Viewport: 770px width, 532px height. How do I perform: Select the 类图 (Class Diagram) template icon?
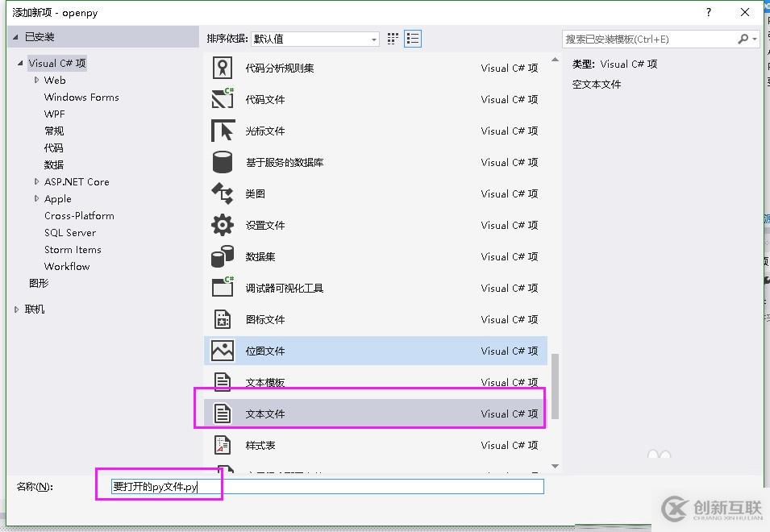[221, 193]
